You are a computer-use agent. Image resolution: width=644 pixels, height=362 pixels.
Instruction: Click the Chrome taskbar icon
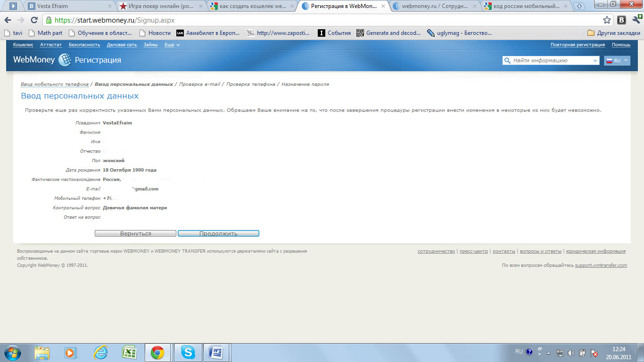click(157, 353)
